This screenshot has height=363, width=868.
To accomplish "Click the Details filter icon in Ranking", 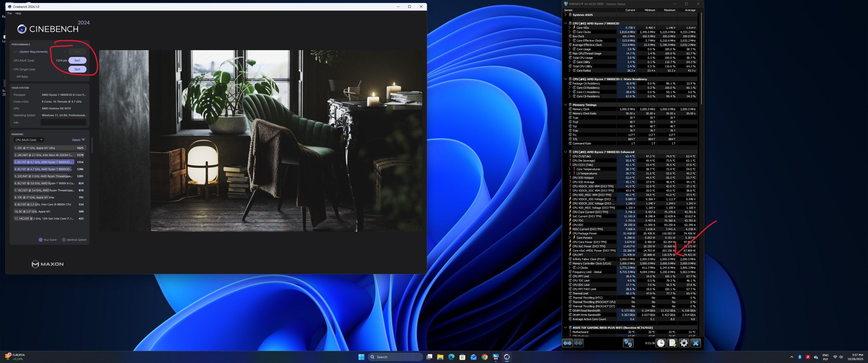I will pos(83,140).
